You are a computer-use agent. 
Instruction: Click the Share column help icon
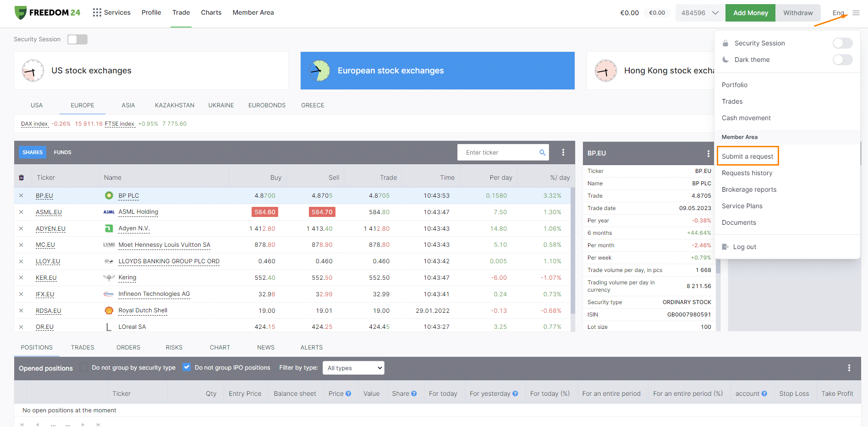(x=414, y=394)
